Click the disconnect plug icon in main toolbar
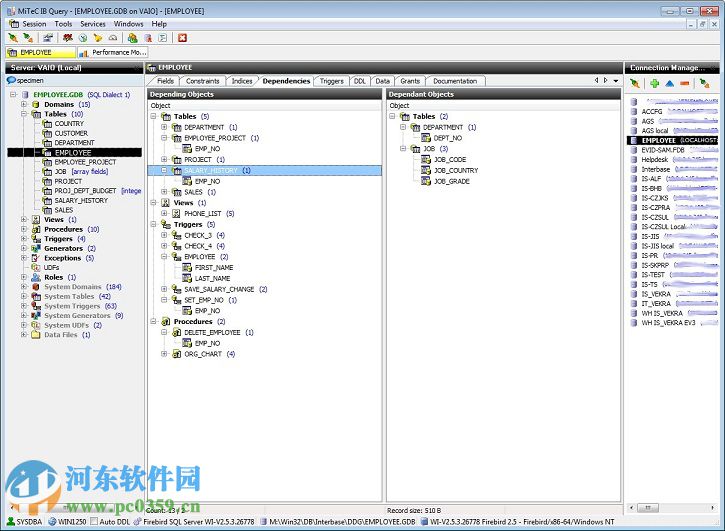 pos(28,38)
